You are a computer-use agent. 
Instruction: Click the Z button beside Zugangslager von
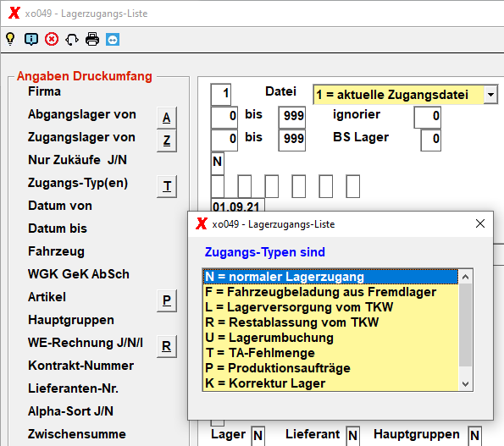point(167,140)
